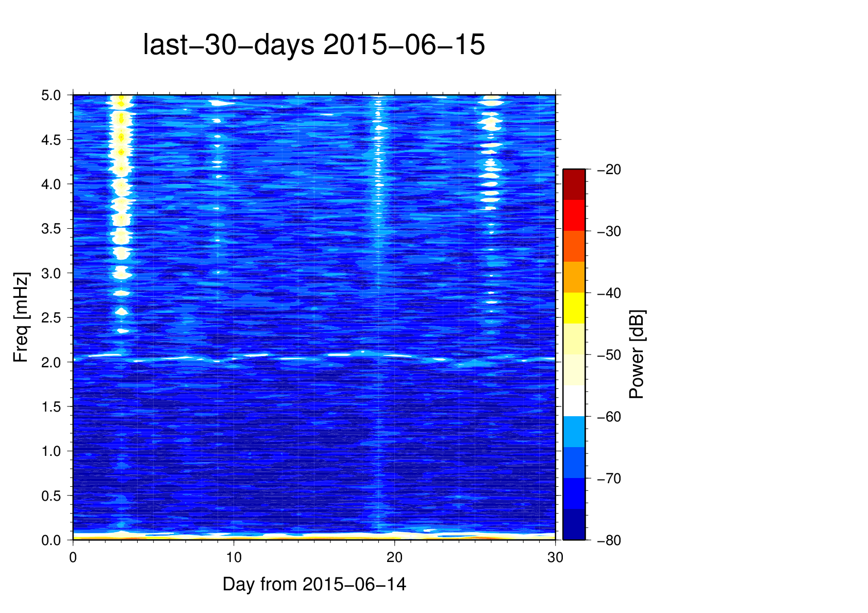Click the horizontal spectral line near 2.0 mHz
This screenshot has width=868, height=613.
(x=309, y=357)
